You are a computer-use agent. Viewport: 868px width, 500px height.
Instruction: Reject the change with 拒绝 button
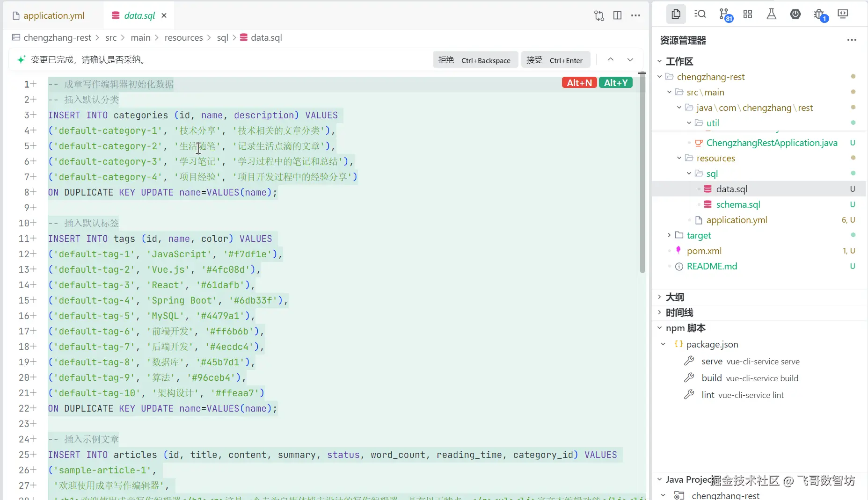pyautogui.click(x=475, y=60)
